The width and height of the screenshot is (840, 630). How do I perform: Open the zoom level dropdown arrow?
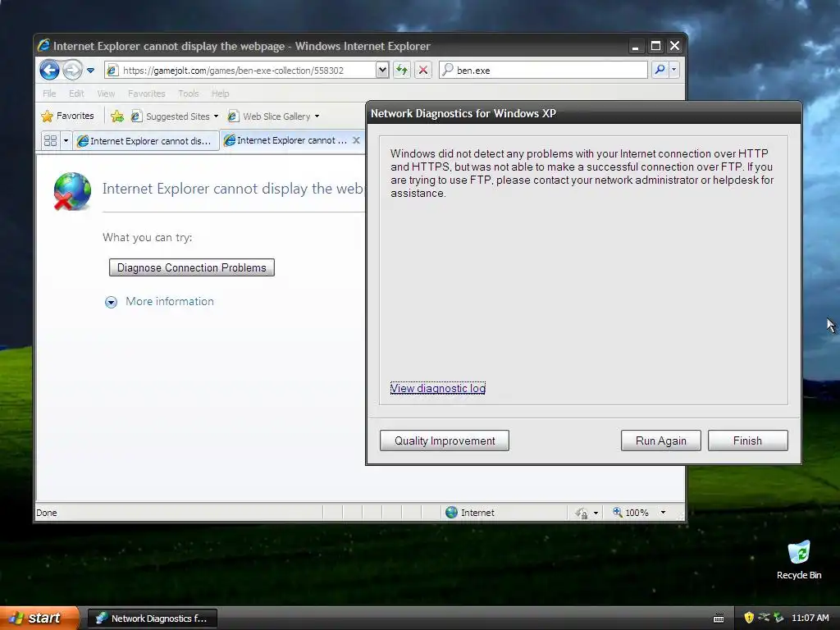pyautogui.click(x=663, y=513)
